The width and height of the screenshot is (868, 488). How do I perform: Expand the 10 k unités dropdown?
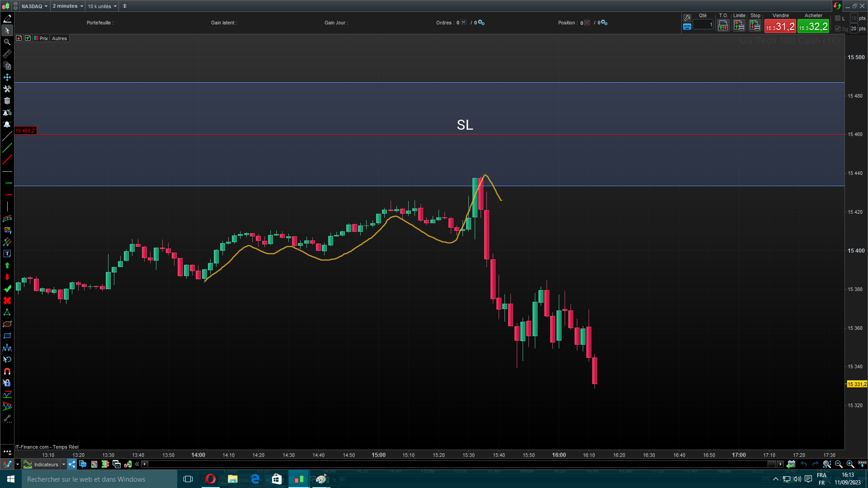click(102, 6)
